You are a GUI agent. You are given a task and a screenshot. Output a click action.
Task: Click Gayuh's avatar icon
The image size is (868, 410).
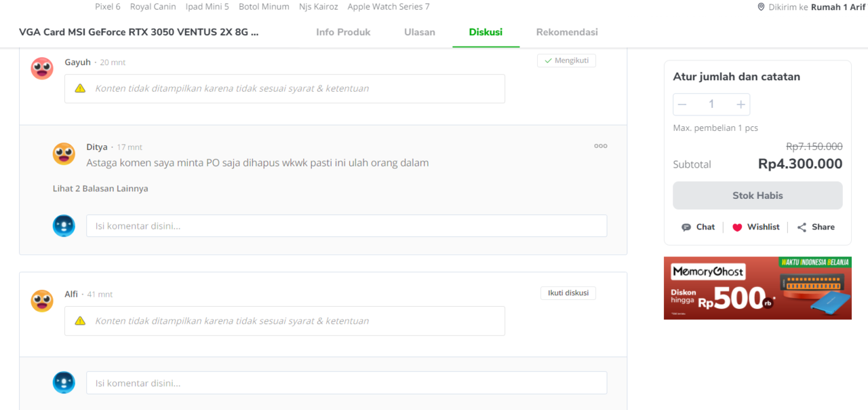click(42, 69)
